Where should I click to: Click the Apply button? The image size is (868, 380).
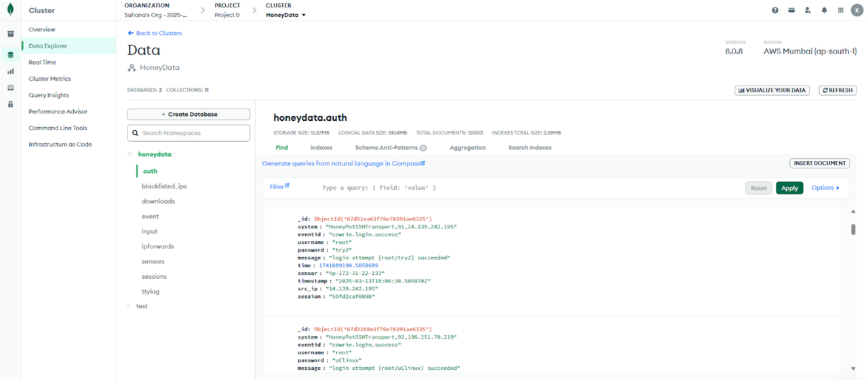click(789, 188)
